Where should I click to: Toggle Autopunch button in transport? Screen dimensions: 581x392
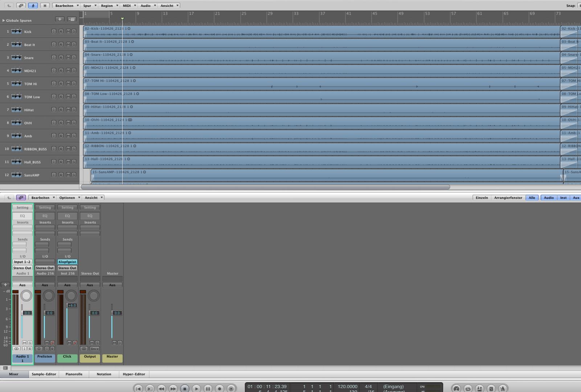[479, 388]
